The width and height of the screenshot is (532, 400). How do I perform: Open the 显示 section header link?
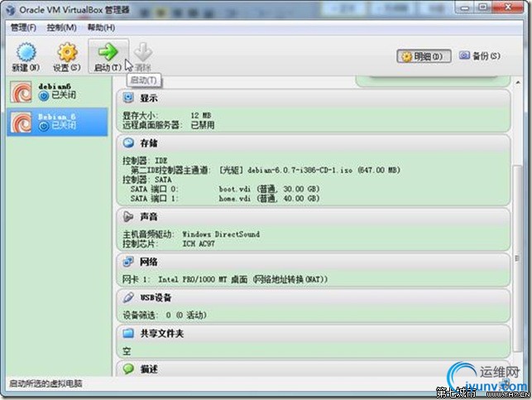tap(149, 98)
